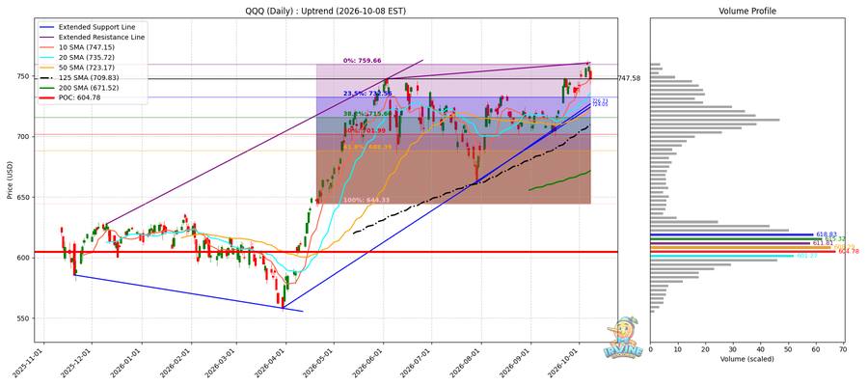Select the Extended Support Line legend entry
Viewport: 868px width, 386px height.
click(96, 27)
